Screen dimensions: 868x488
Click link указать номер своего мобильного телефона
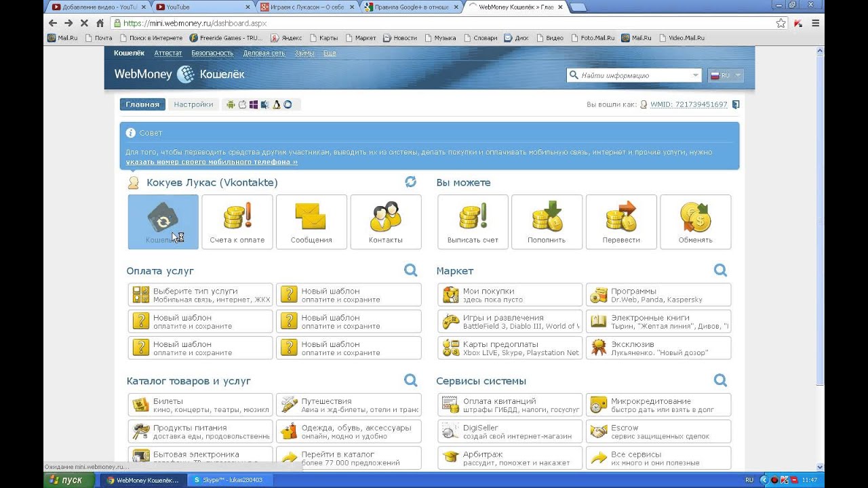(212, 162)
